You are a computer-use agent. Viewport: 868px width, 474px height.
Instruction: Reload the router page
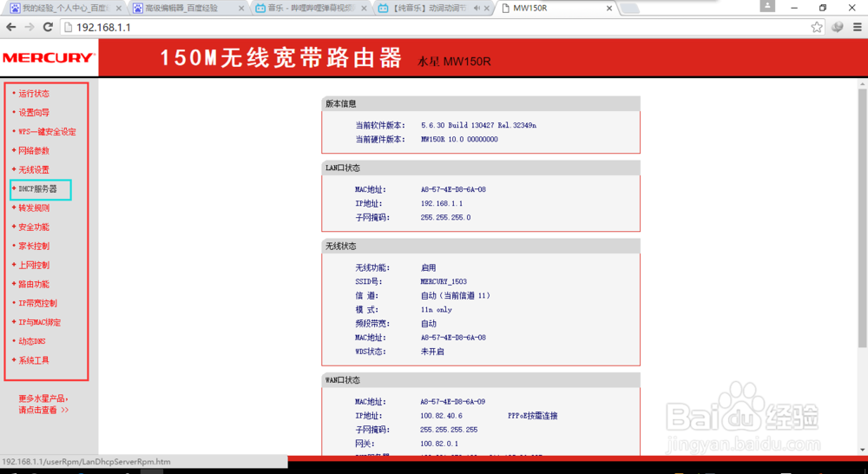48,27
